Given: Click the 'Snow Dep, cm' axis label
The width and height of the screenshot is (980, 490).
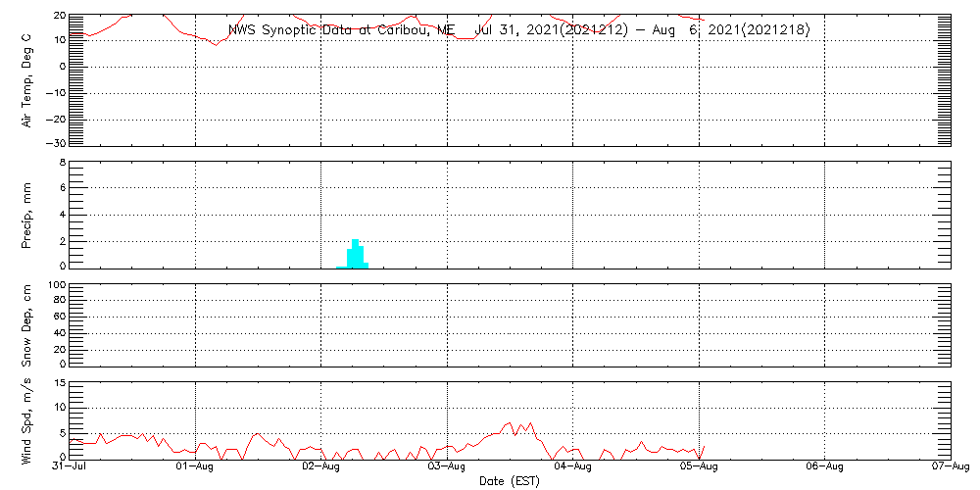Looking at the screenshot, I should 27,324.
